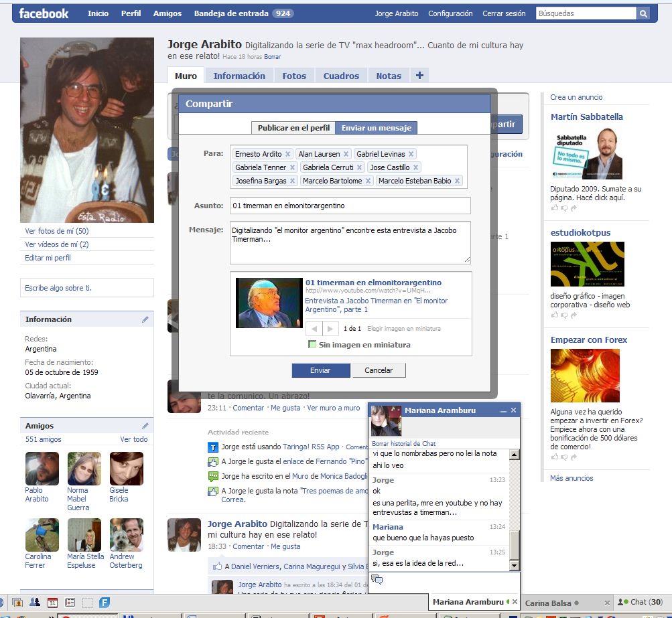Viewport: 672px width, 618px height.
Task: Remove Marcelo Bartolome recipient token
Action: (368, 181)
